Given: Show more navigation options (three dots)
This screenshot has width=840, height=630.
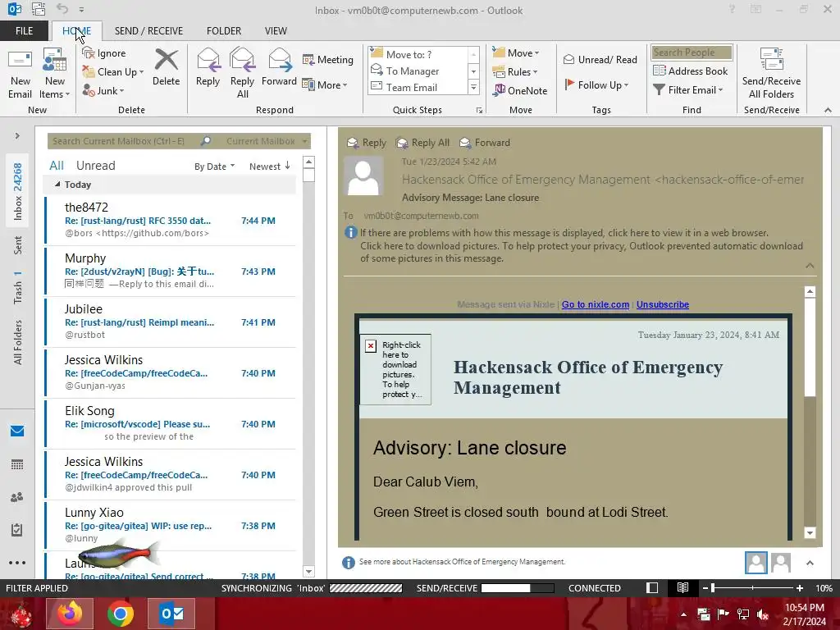Looking at the screenshot, I should point(17,563).
